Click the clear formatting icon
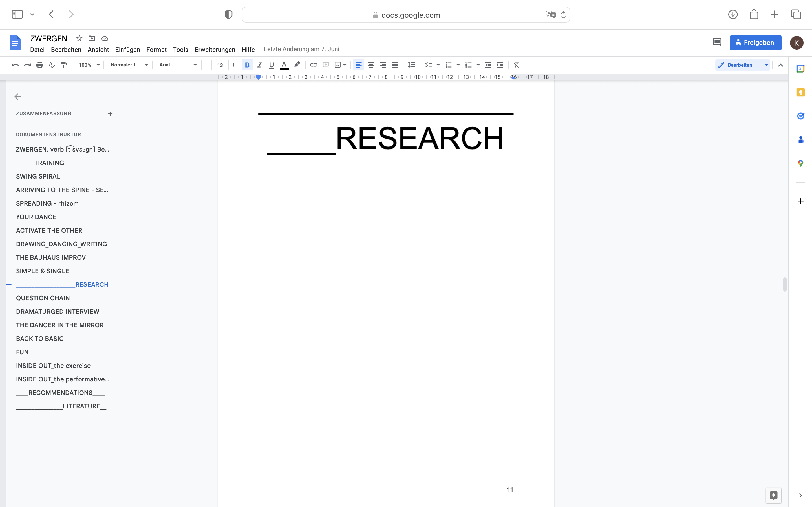The height and width of the screenshot is (507, 812). pyautogui.click(x=517, y=65)
